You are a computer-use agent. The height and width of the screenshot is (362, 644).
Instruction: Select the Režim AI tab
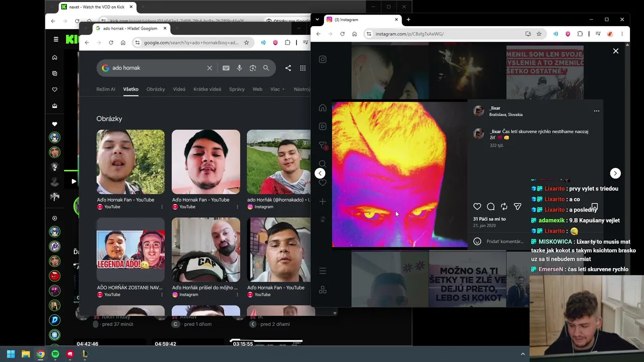106,89
